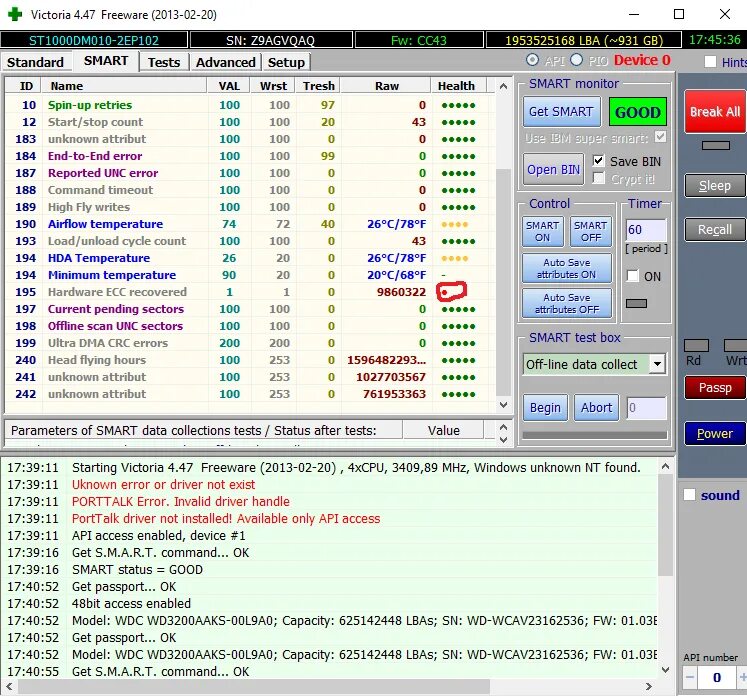This screenshot has height=696, width=747.
Task: Click the SMART OFF button
Action: [x=591, y=232]
